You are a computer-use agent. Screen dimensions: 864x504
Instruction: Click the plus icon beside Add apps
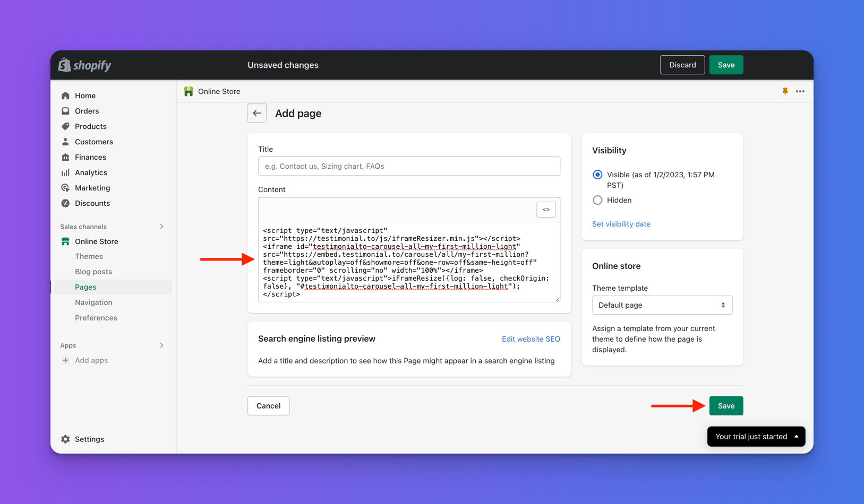(x=65, y=360)
